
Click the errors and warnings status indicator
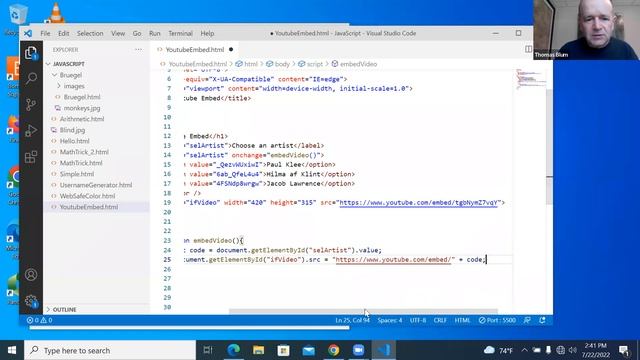click(40, 320)
